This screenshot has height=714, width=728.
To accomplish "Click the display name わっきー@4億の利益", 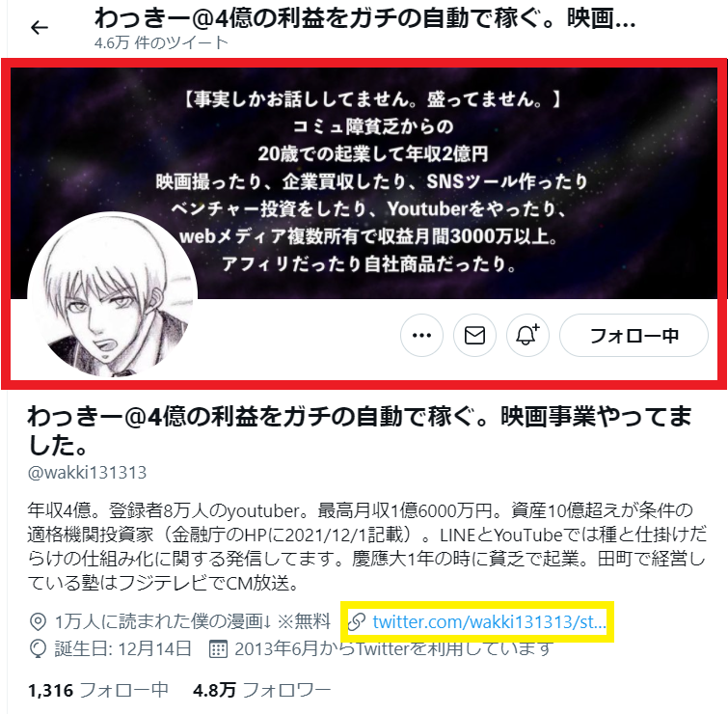I will coord(361,430).
